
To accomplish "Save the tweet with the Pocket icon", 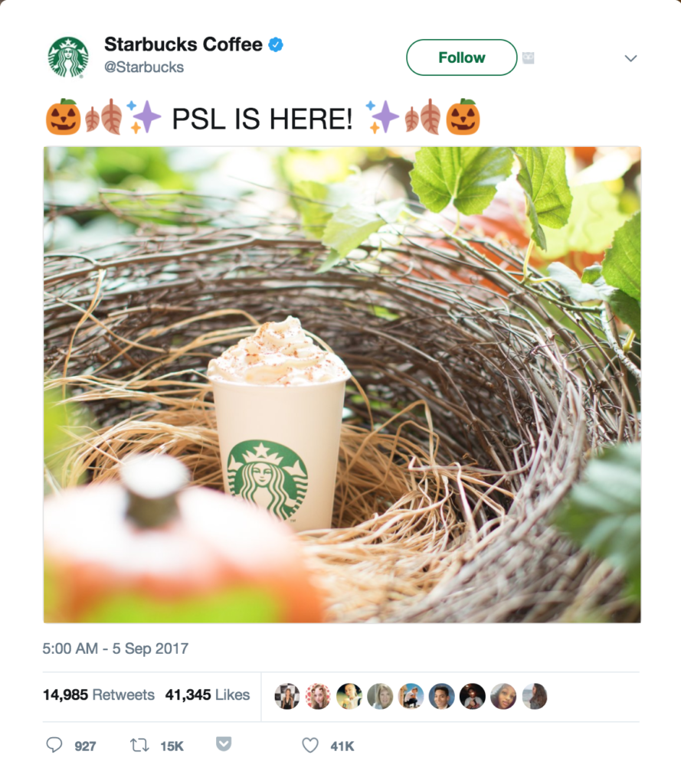I will coord(224,744).
